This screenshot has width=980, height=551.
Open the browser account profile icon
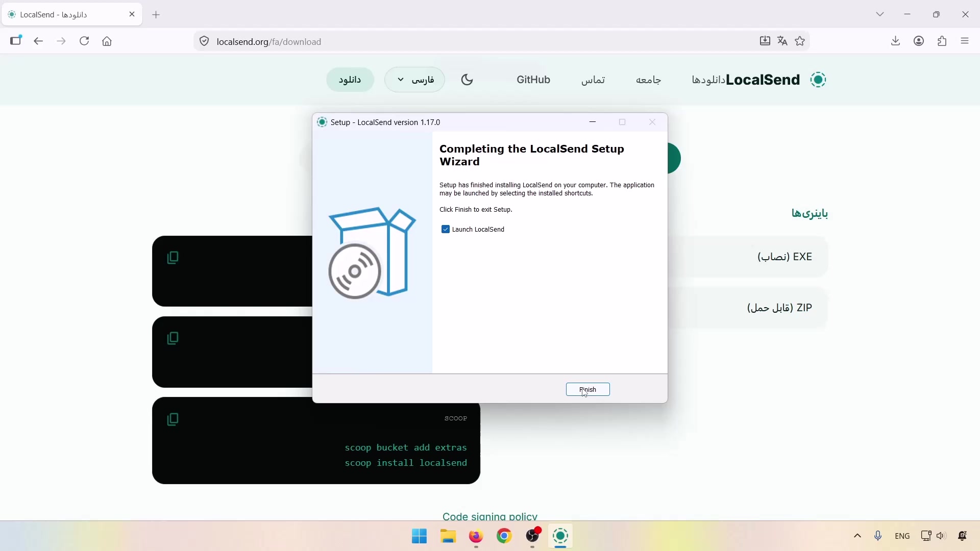[x=919, y=41]
